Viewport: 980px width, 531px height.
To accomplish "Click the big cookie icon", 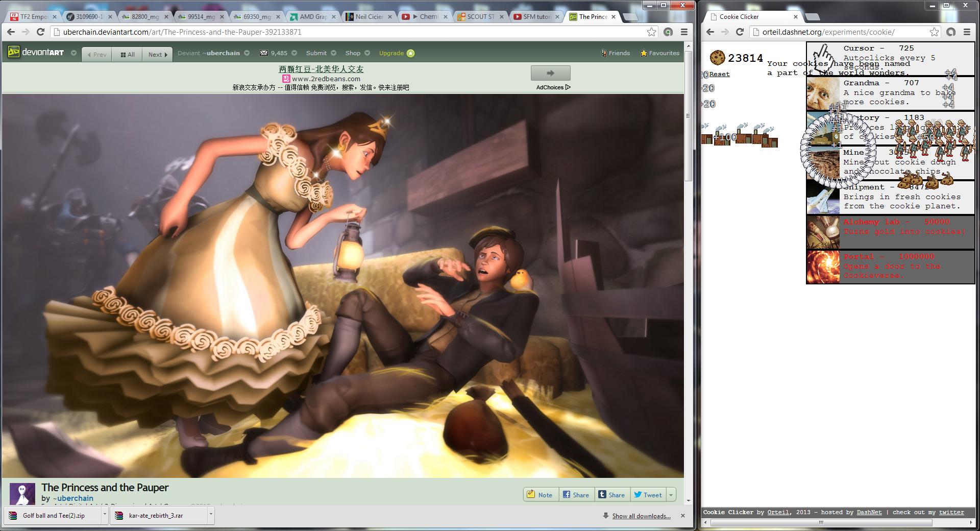I will (717, 58).
